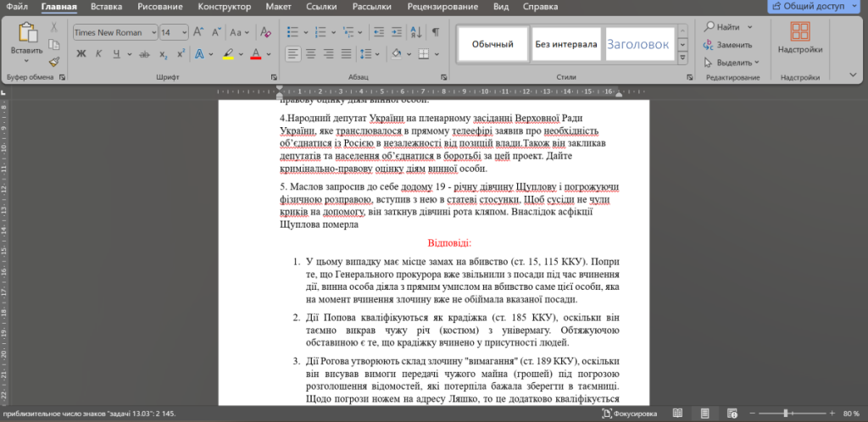Open the Вставка ribbon tab
Image resolution: width=868 pixels, height=422 pixels.
106,7
